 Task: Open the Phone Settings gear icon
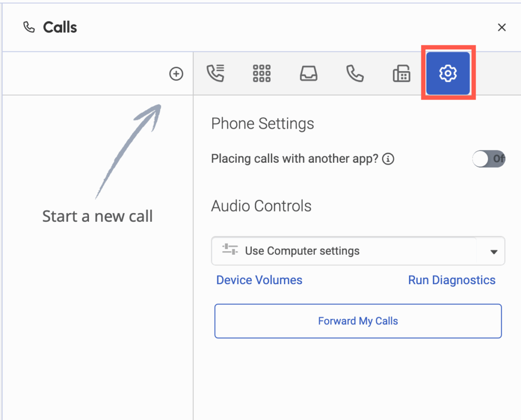click(x=448, y=73)
